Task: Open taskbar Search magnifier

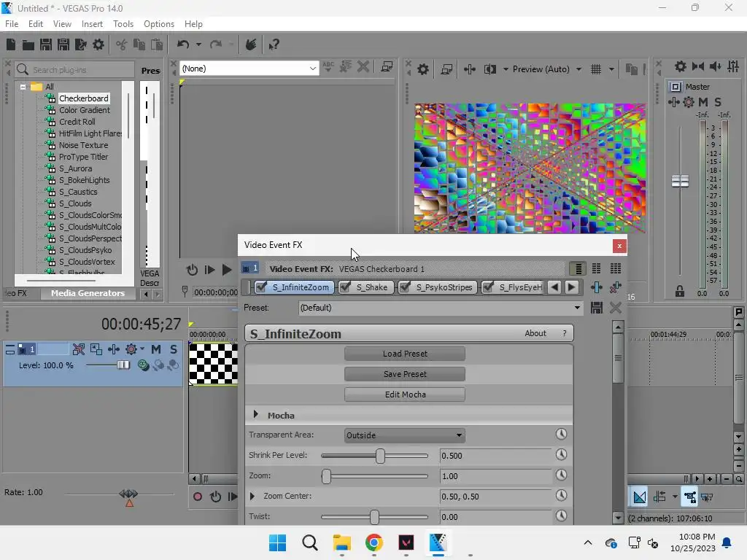Action: (x=309, y=542)
